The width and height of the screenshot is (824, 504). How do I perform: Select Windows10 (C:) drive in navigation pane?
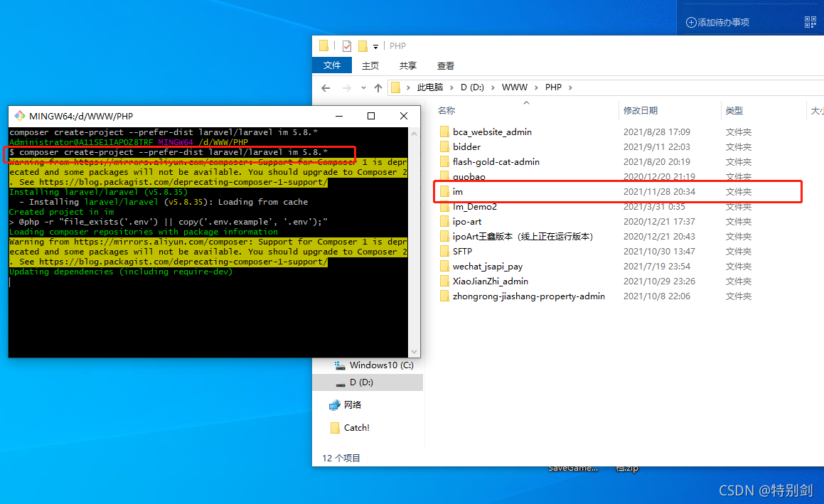point(381,365)
